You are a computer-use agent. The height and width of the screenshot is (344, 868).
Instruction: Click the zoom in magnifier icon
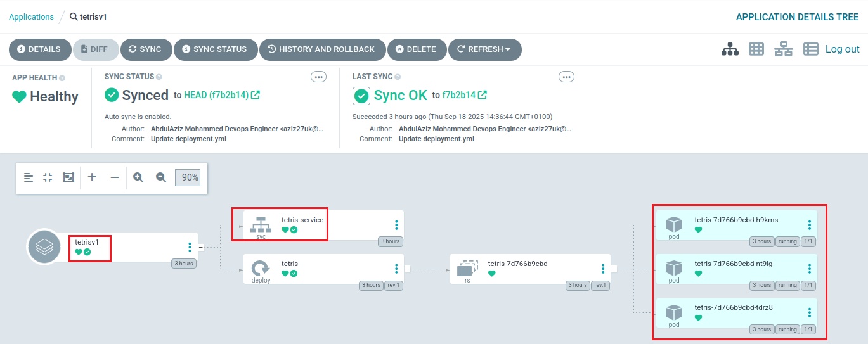click(138, 177)
